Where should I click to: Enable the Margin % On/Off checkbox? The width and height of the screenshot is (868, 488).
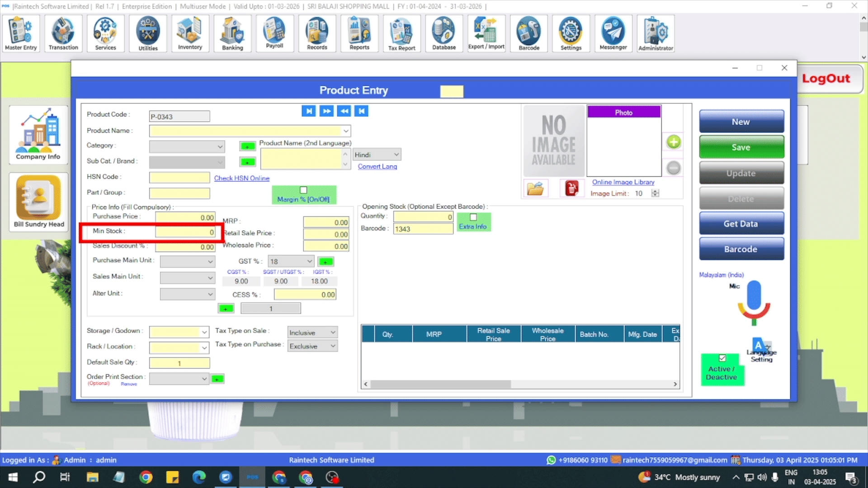[x=303, y=190]
